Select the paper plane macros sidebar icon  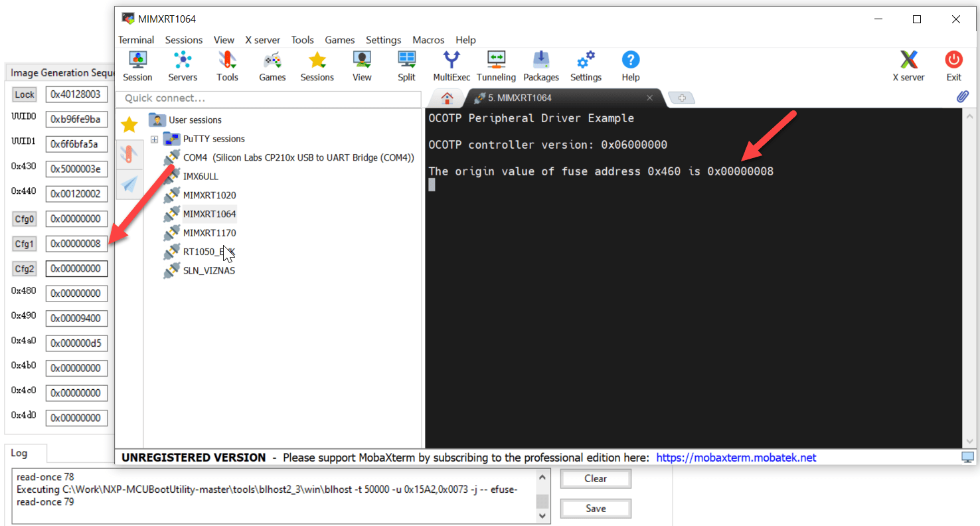pos(129,184)
